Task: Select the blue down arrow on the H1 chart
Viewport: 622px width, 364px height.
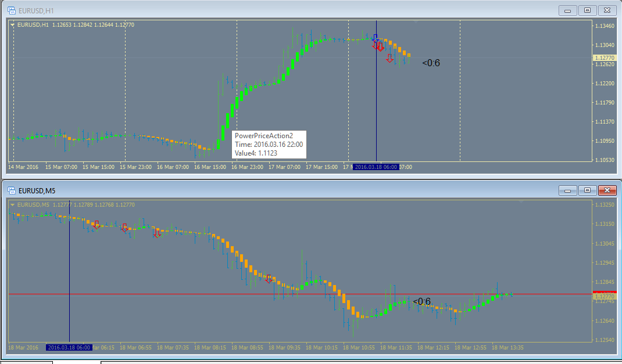Action: tap(376, 38)
